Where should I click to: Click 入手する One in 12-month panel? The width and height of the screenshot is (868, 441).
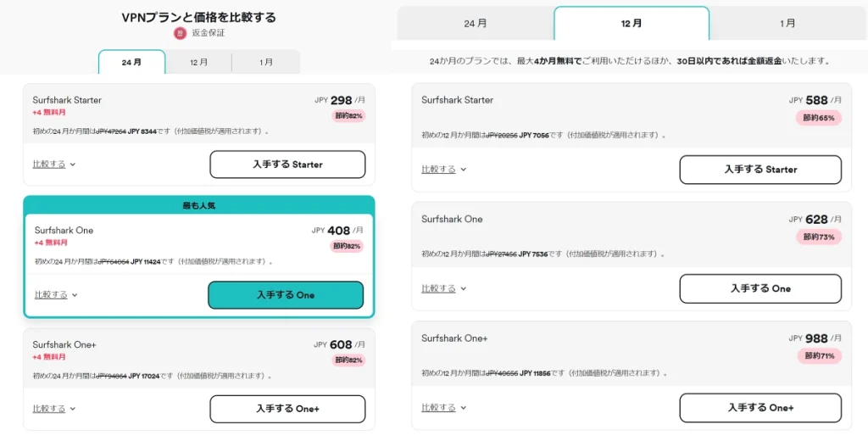tap(760, 288)
